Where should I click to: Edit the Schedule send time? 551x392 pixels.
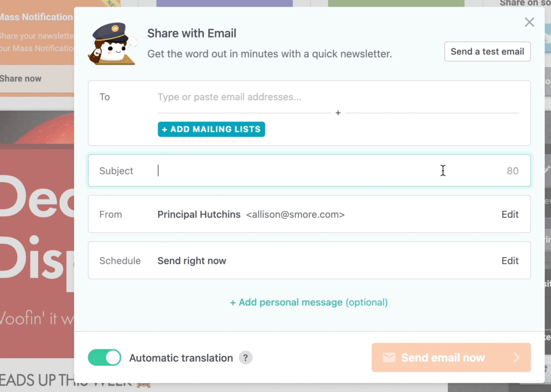[510, 261]
